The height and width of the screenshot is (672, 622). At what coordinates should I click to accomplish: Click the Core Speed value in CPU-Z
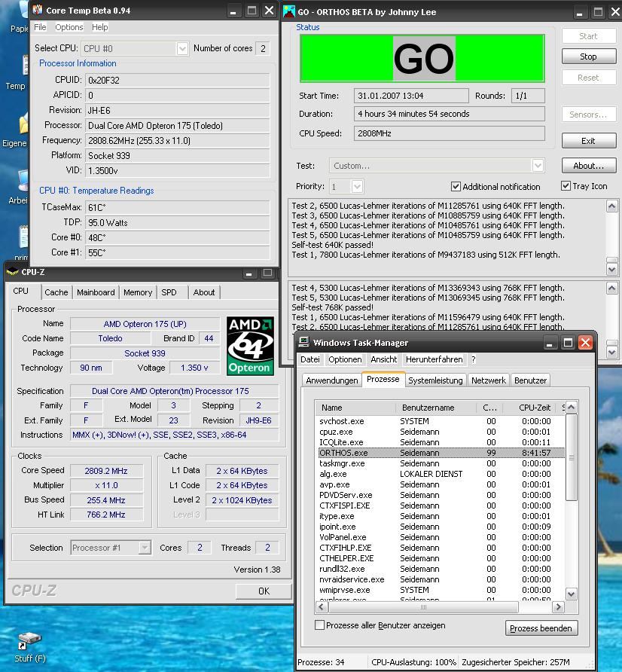[106, 471]
